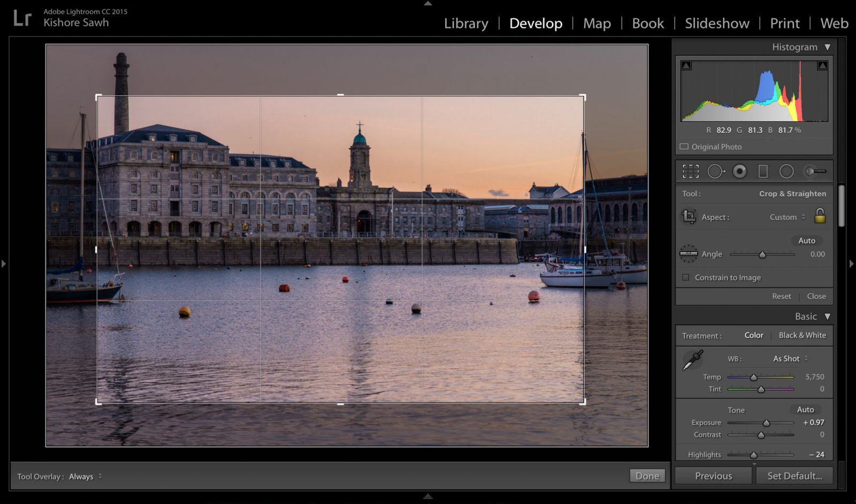Switch to the Library module
The height and width of the screenshot is (504, 856).
click(465, 24)
